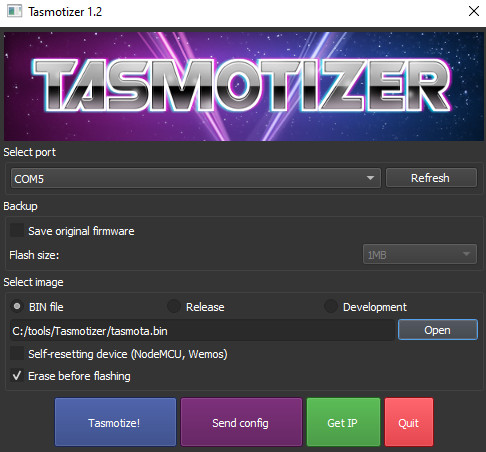Click the Send config button
Viewport: 486px width, 452px height.
(x=241, y=422)
